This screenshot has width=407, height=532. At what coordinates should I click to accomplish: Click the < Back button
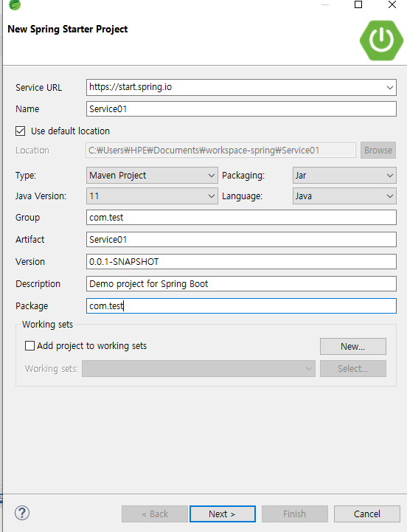[x=155, y=514]
